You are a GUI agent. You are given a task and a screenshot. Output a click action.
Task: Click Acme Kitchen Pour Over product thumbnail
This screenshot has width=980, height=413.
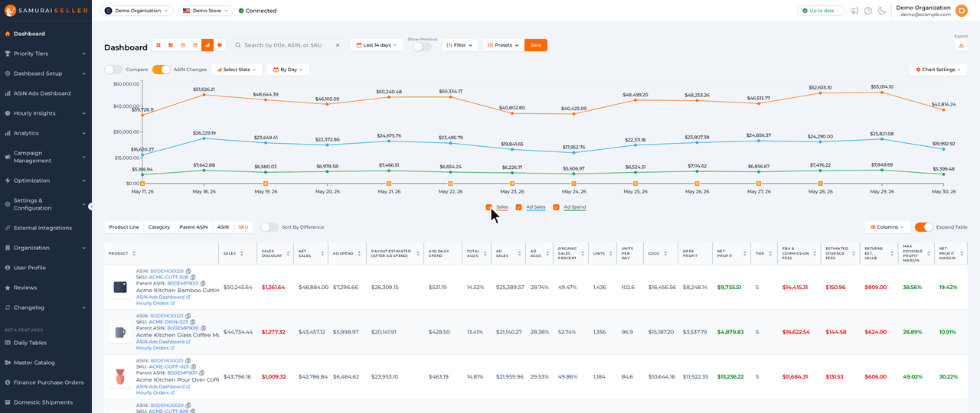(x=120, y=376)
